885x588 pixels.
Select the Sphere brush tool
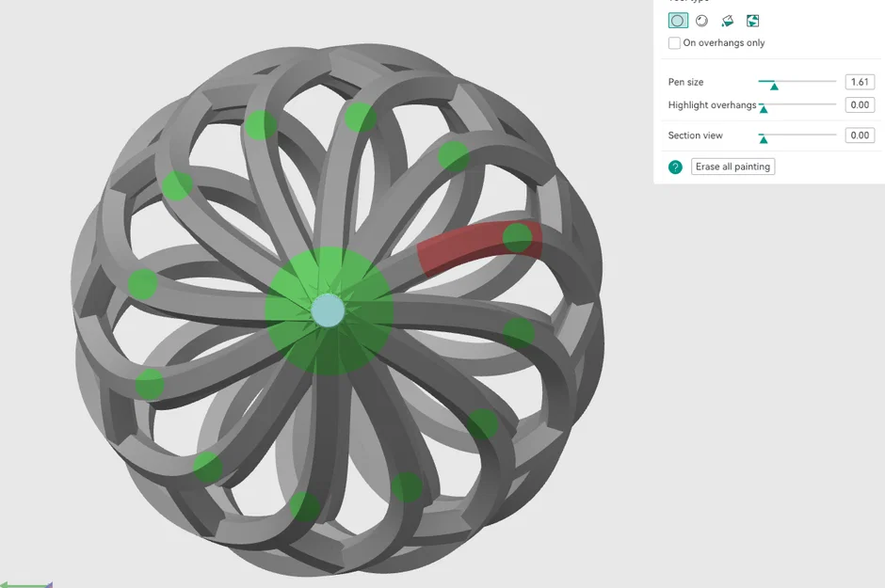click(701, 20)
